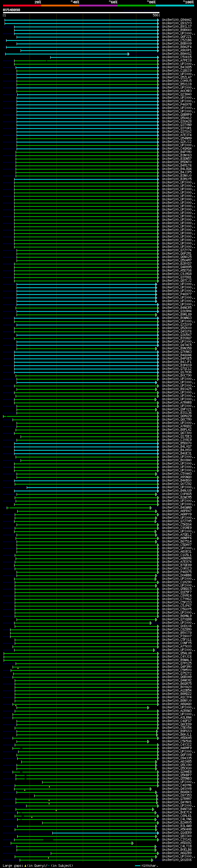Select the UniRef100_C0H9J5 label
The width and height of the screenshot is (197, 868).
176,81
